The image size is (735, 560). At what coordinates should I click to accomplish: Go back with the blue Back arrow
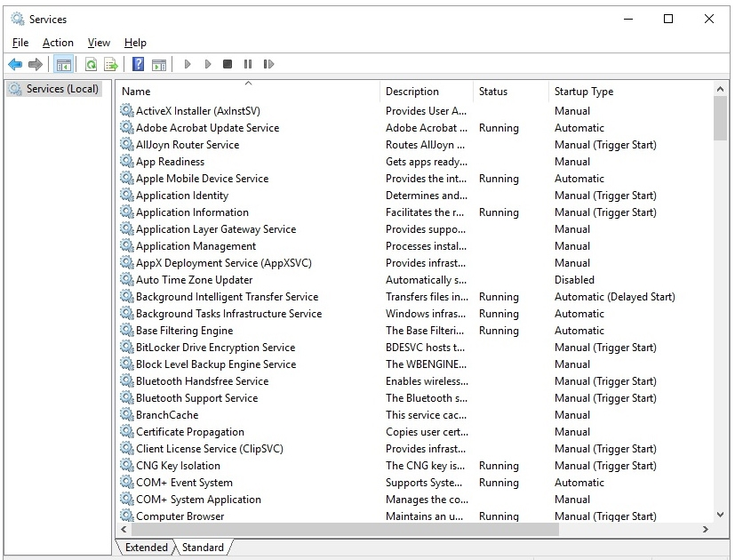coord(15,64)
